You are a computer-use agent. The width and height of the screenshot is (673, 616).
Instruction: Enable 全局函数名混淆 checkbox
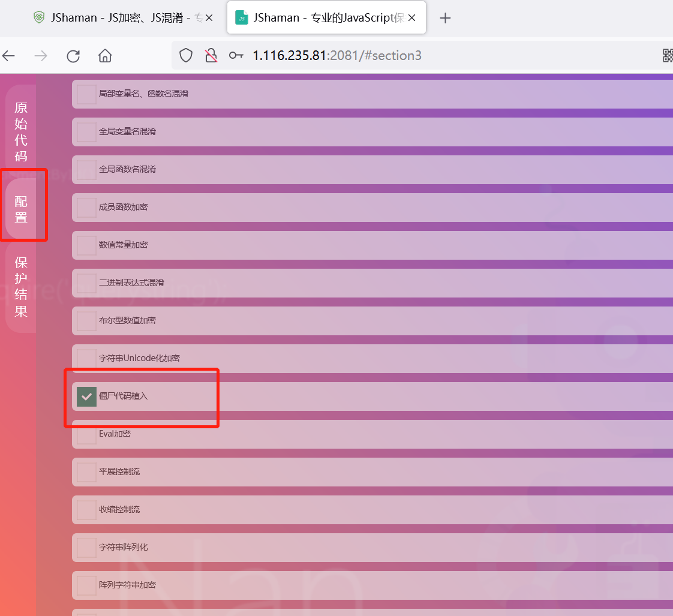point(86,170)
